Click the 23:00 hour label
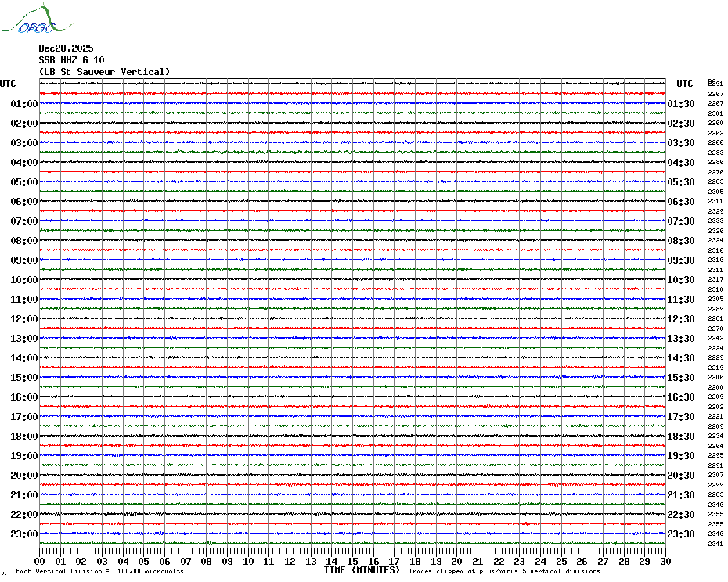The image size is (728, 582). tap(24, 533)
